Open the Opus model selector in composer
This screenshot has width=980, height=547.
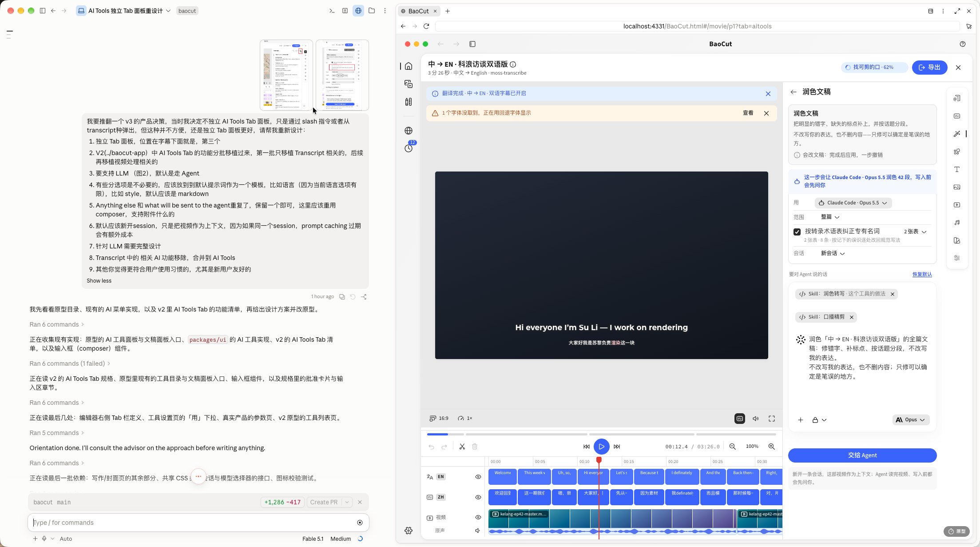pos(911,420)
